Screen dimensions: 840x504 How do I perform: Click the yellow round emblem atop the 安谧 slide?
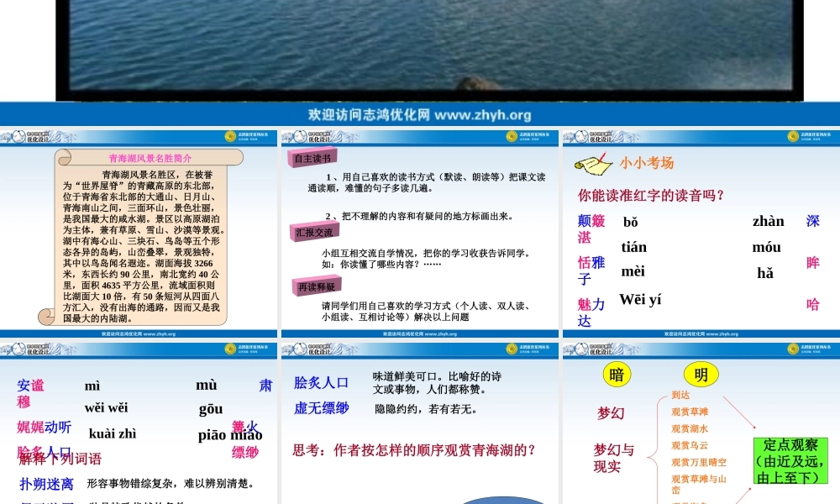[230, 349]
